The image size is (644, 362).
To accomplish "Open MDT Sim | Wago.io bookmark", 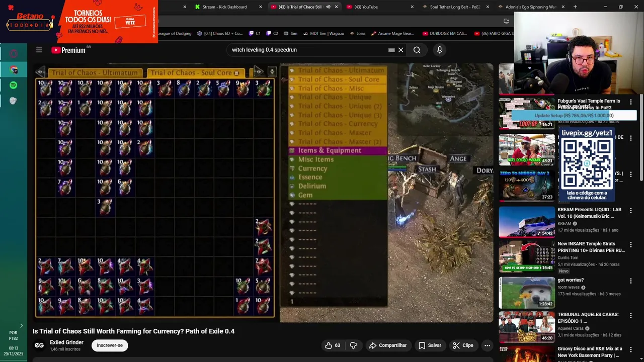I will click(x=323, y=34).
